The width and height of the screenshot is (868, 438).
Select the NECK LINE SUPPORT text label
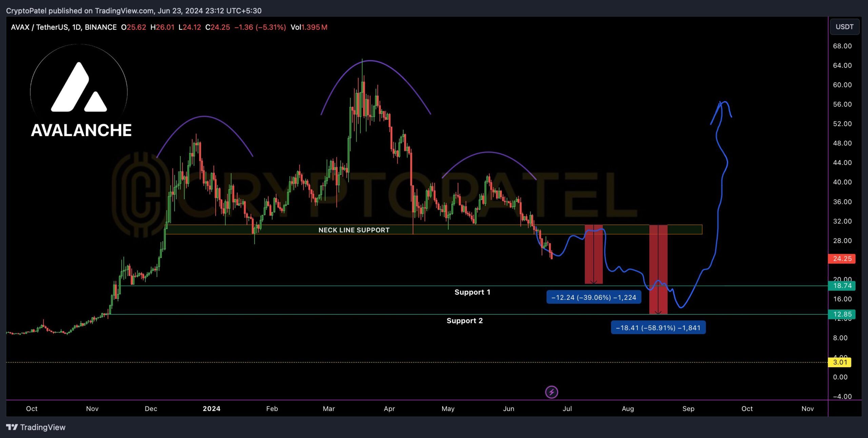point(354,230)
